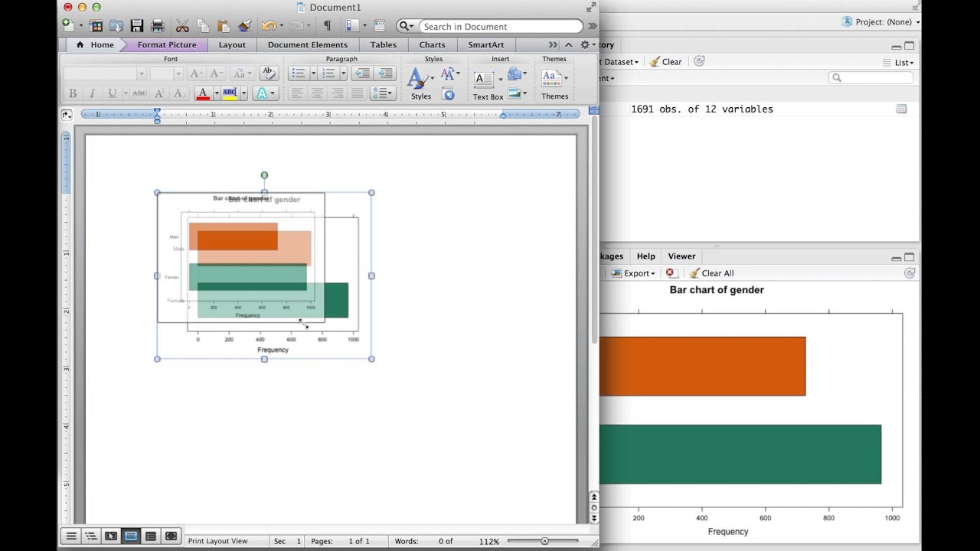
Task: Switch to Full Screen view button
Action: (171, 536)
